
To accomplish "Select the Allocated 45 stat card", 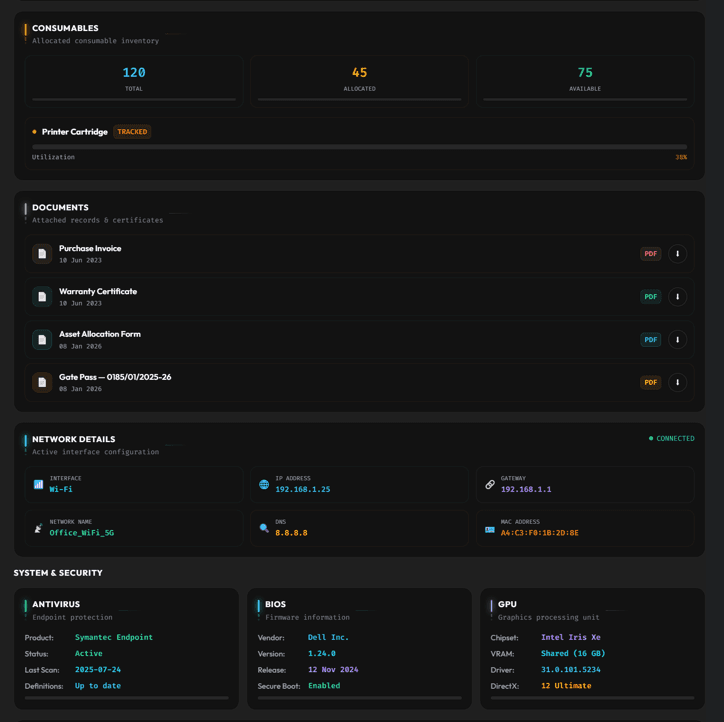I will [359, 81].
